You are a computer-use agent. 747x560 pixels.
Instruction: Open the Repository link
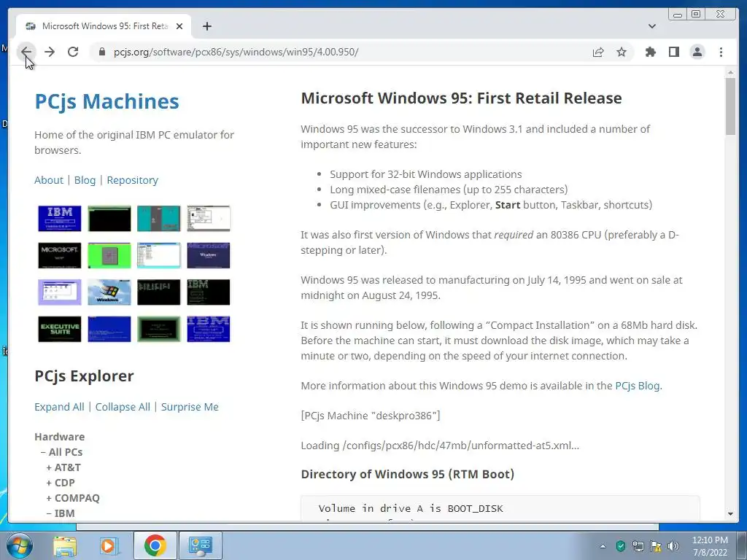133,180
